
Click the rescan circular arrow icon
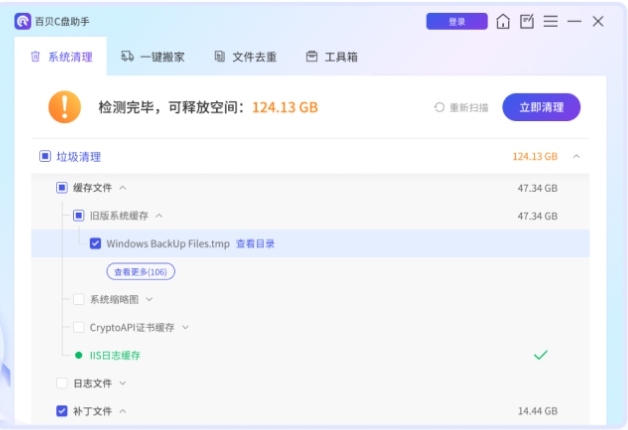coord(439,107)
